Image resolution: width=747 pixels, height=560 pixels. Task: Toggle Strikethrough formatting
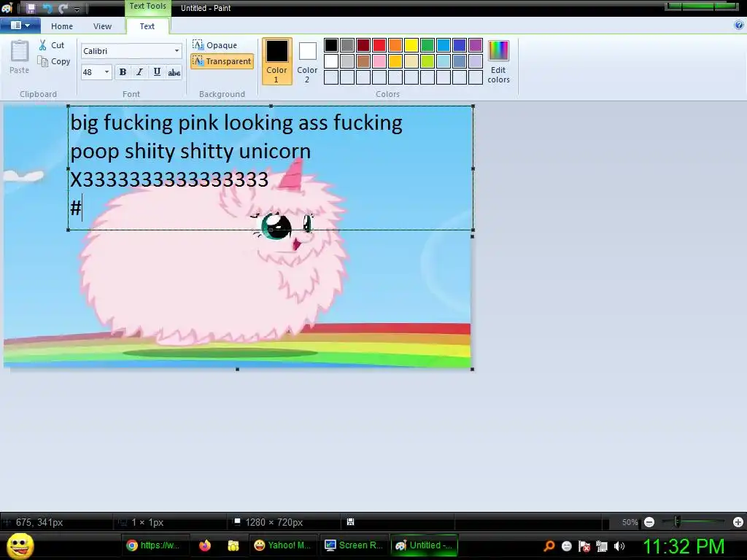pos(174,72)
